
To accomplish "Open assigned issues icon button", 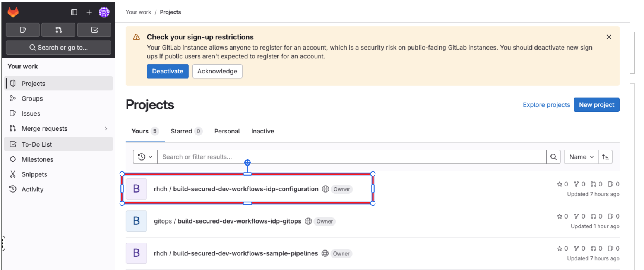I will [23, 30].
